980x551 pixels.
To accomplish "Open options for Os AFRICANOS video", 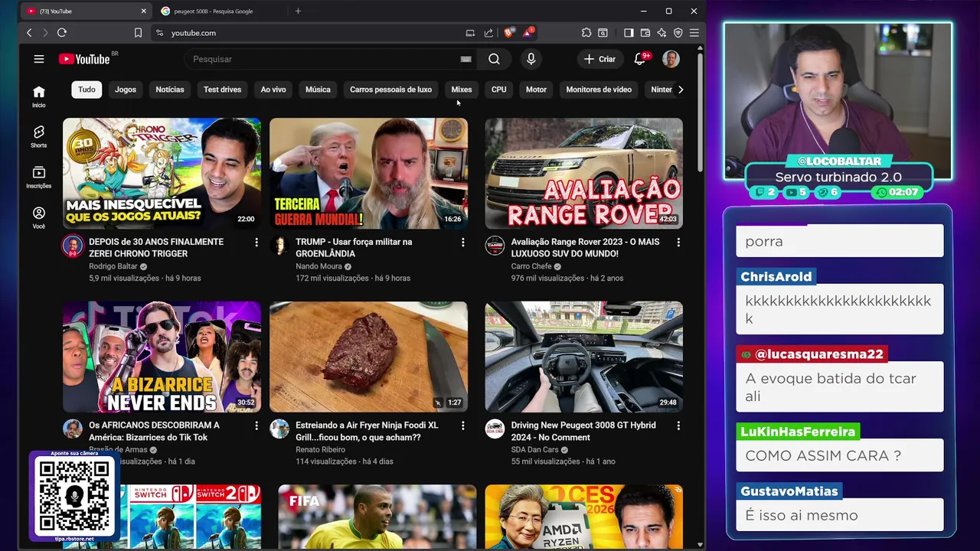I will 256,425.
